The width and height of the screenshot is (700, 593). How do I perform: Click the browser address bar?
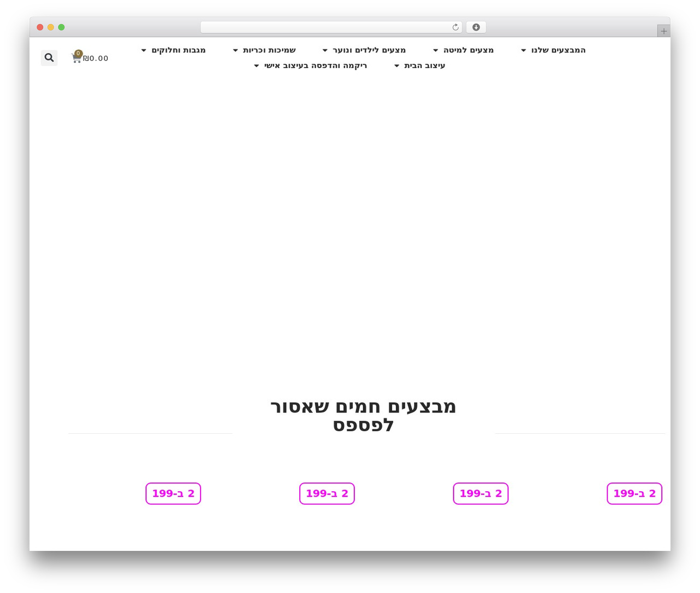coord(331,27)
